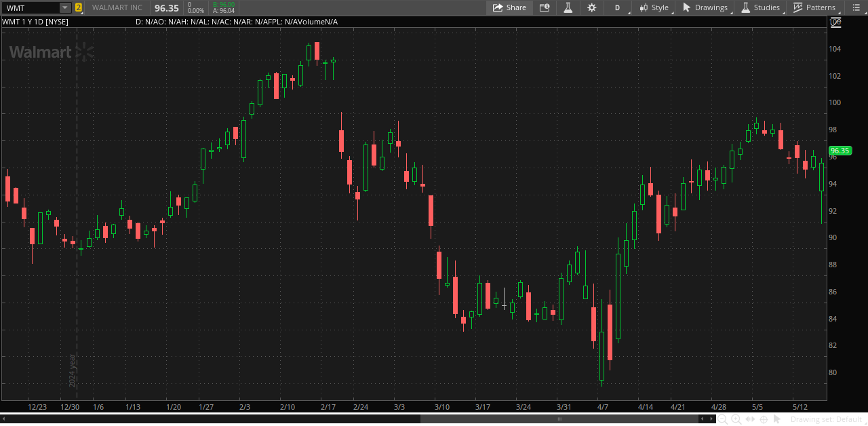The image size is (868, 426).
Task: Click the ask value A: 96.04
Action: click(224, 11)
